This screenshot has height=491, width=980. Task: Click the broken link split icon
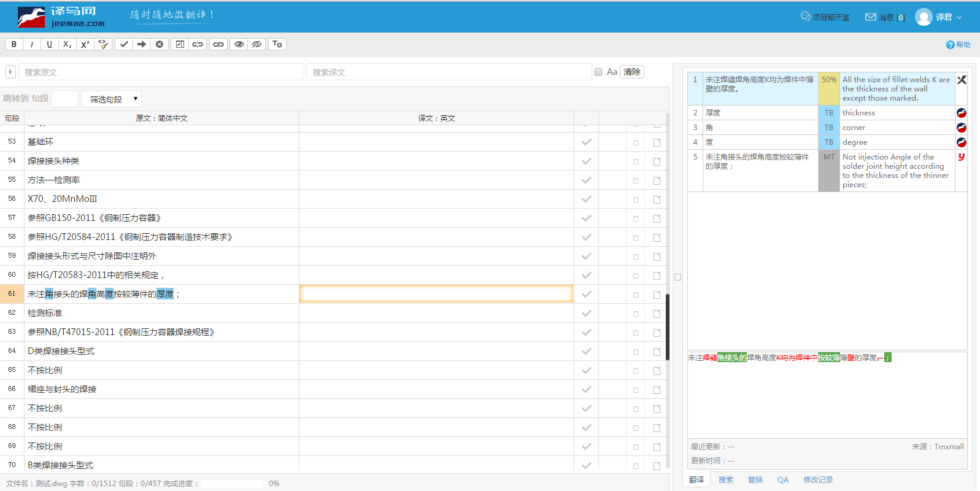click(x=198, y=44)
